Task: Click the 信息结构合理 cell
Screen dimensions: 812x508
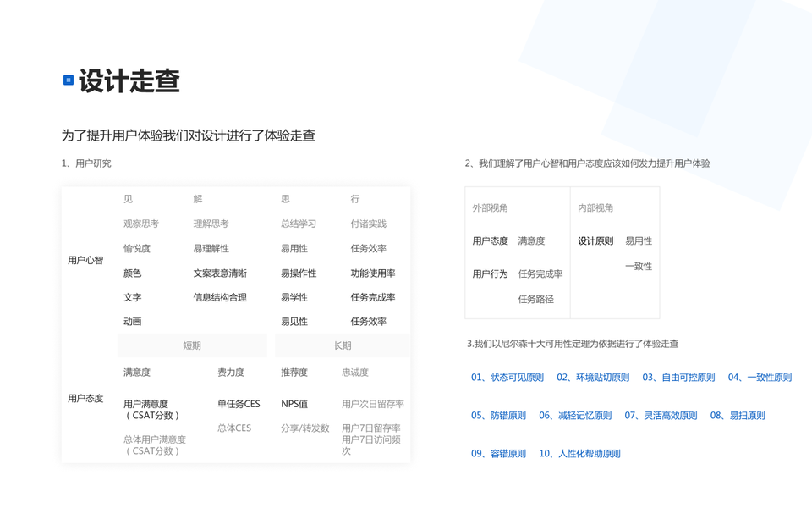Action: pos(220,297)
